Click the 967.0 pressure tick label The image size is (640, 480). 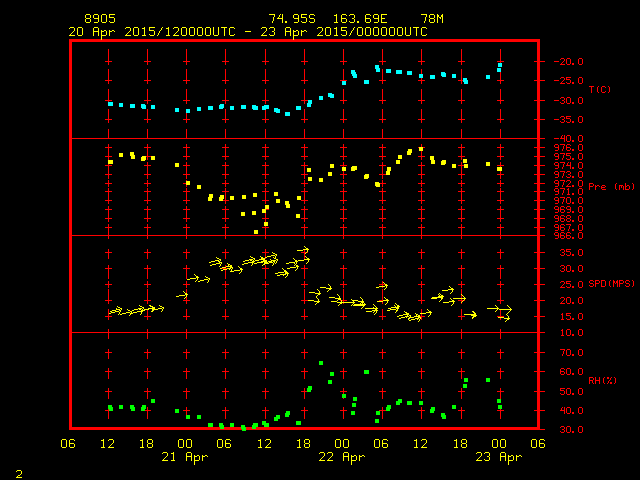(x=568, y=227)
